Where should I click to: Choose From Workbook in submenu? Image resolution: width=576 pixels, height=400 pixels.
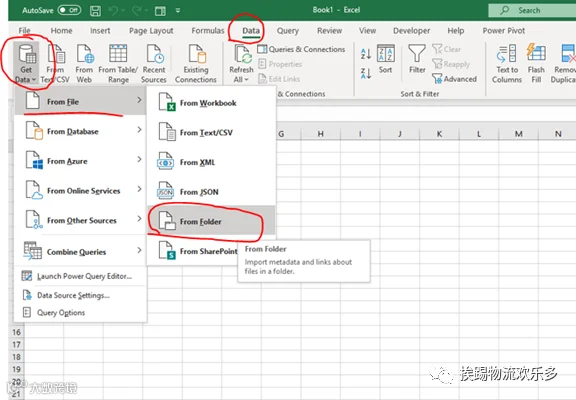point(211,103)
